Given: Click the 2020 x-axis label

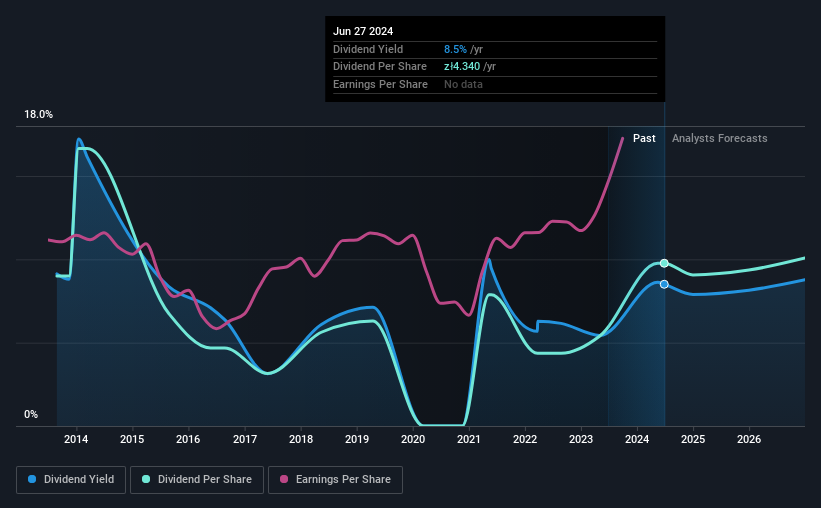Looking at the screenshot, I should coord(413,439).
